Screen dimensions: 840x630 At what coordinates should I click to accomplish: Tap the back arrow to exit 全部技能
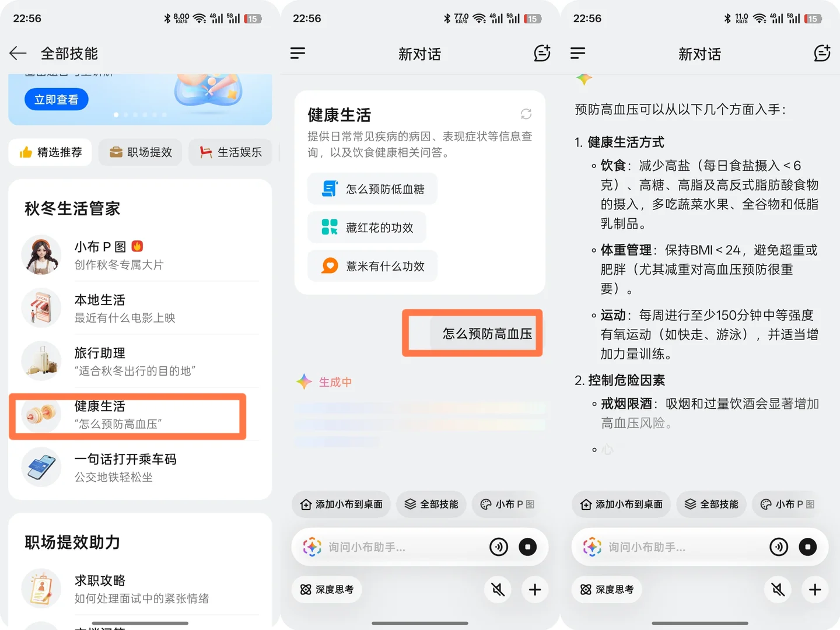[17, 53]
